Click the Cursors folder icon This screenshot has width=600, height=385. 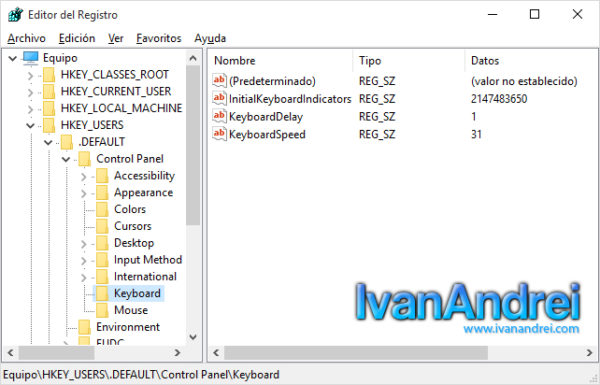tap(103, 226)
